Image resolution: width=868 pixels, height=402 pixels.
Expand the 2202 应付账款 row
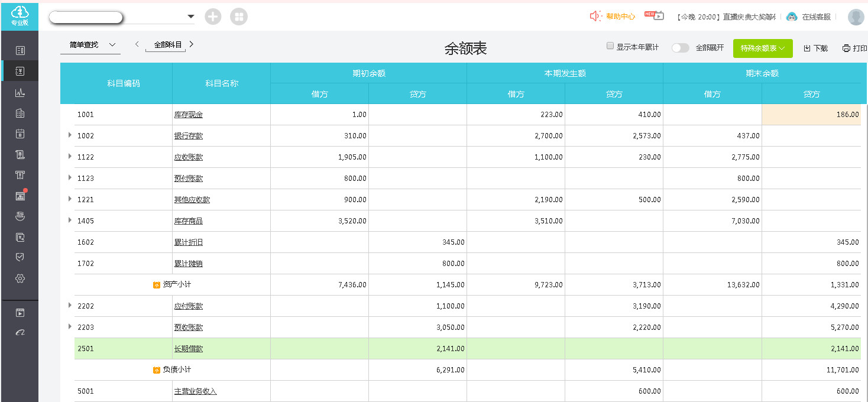click(70, 306)
